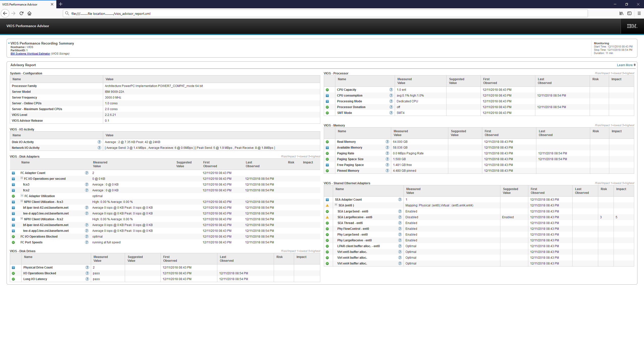
Task: Open help icon for Processor Donation
Action: 391,107
